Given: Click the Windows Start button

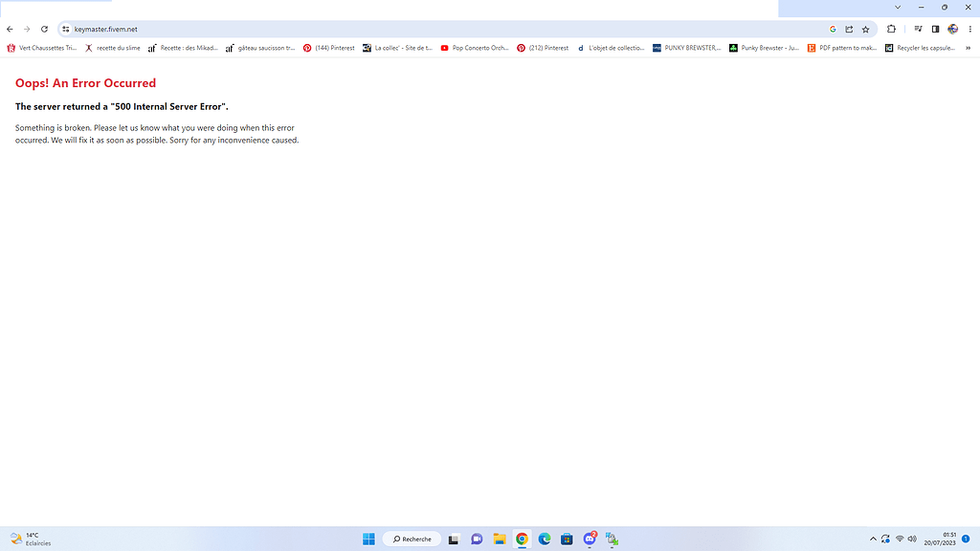Looking at the screenshot, I should [x=367, y=539].
